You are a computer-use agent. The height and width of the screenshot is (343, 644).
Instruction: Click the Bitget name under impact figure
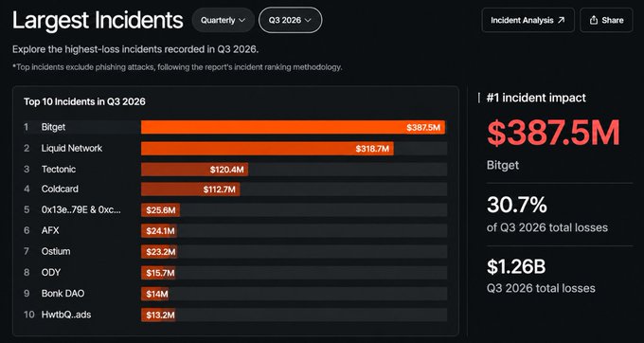tap(503, 166)
